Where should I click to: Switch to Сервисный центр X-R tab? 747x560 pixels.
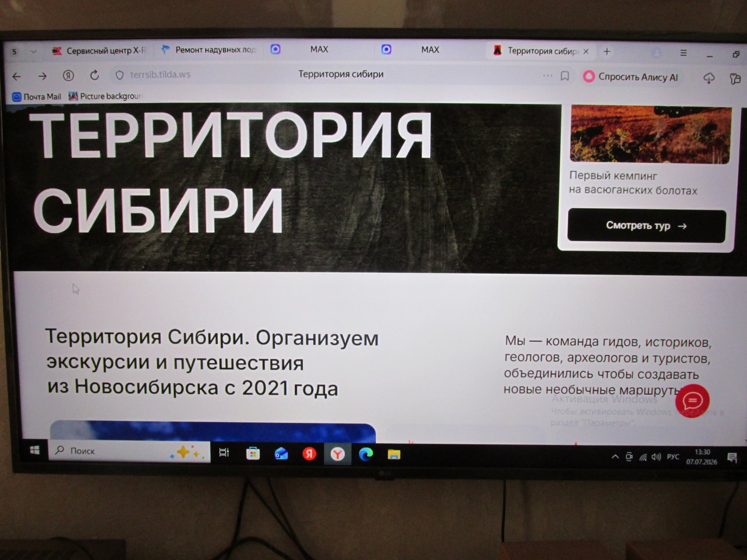(x=99, y=50)
